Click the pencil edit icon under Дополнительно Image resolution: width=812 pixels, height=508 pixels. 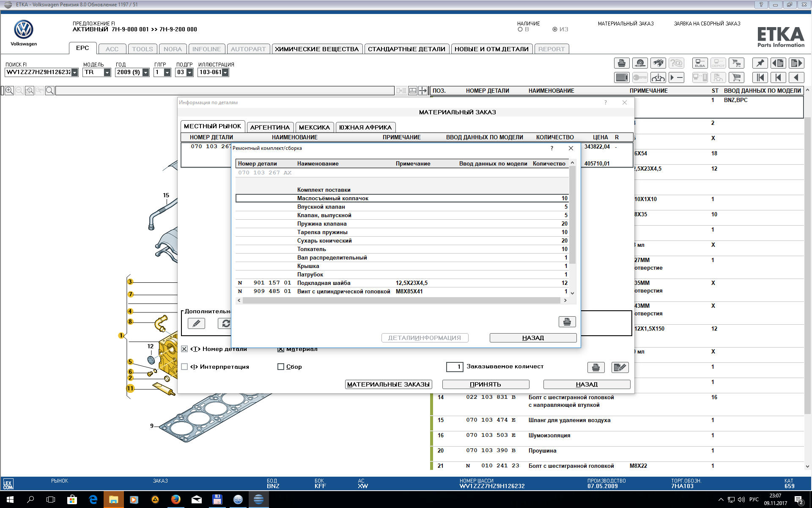(x=196, y=323)
